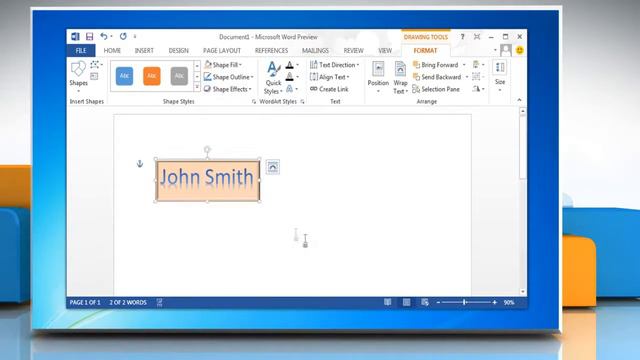Open the FILE tab
This screenshot has width=640, height=360.
tap(81, 51)
